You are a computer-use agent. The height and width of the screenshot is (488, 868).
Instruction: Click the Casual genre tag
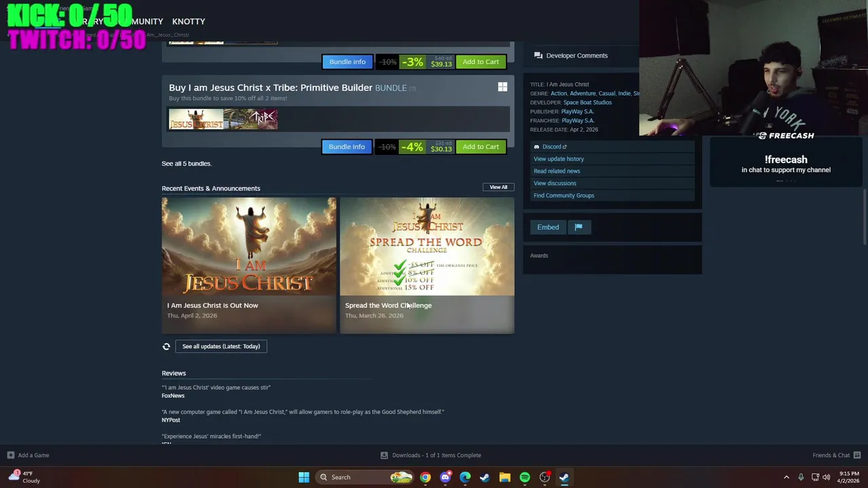point(606,94)
